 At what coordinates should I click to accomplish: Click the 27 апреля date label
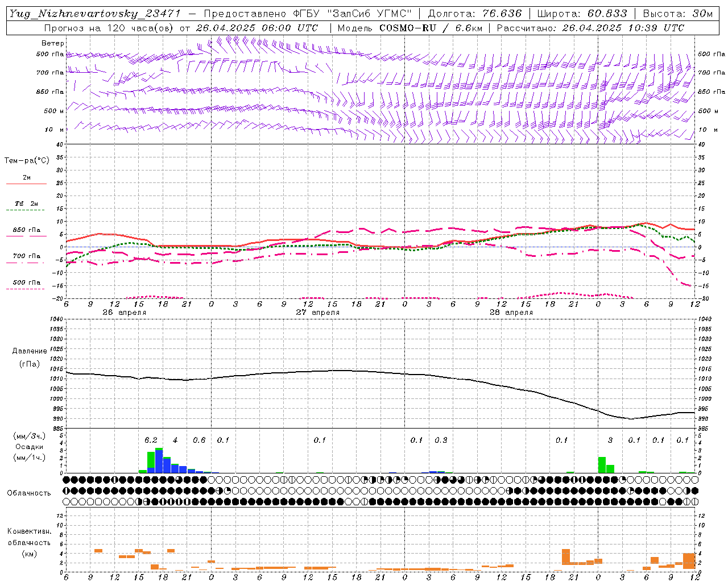pyautogui.click(x=317, y=313)
